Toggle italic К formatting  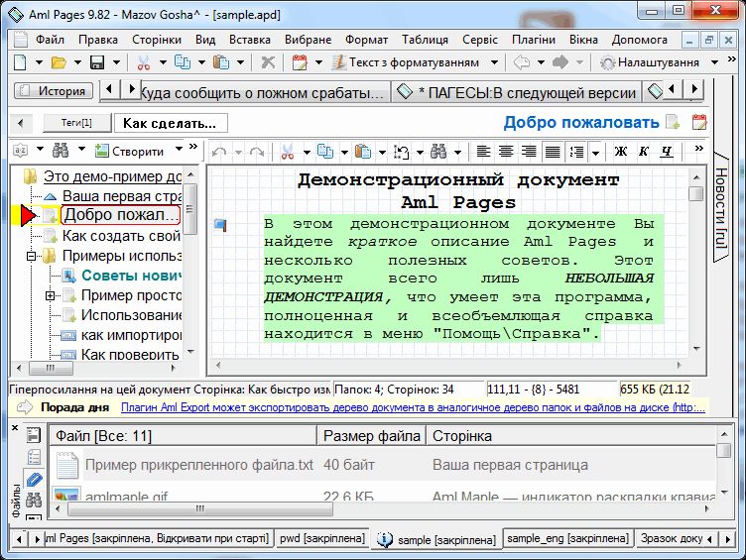(644, 152)
